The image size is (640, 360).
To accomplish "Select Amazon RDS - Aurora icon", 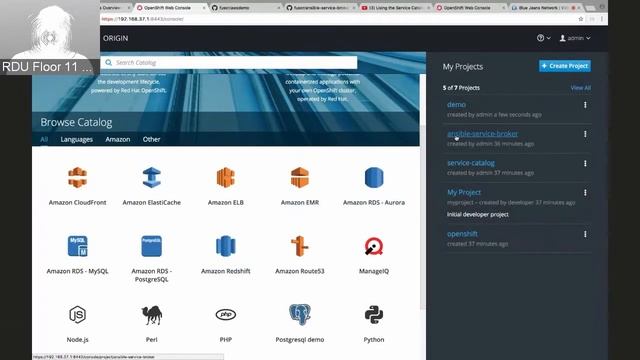I will point(374,178).
